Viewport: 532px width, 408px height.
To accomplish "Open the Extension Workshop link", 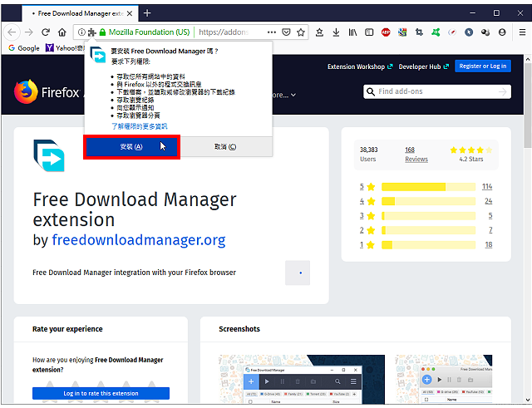I will click(x=360, y=66).
